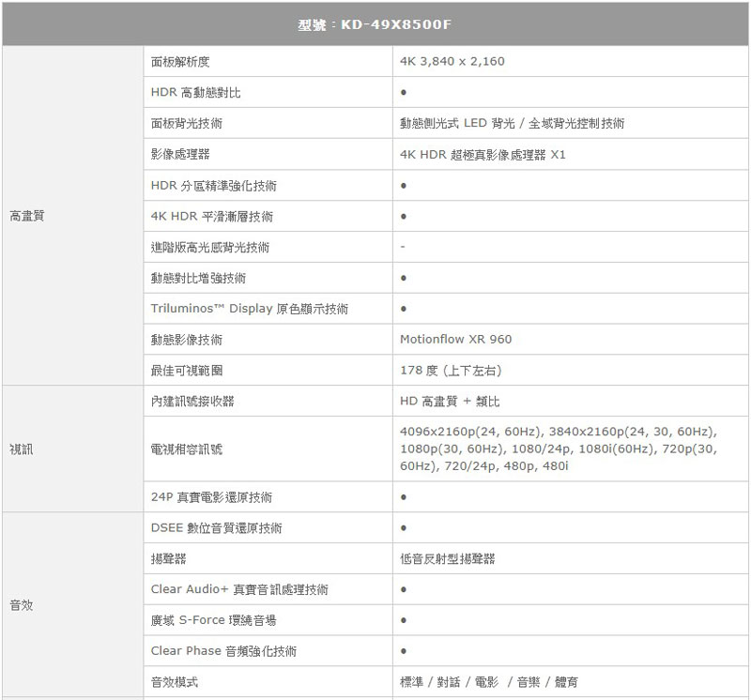
Task: Click the 4K HDR 超極真影像處理器 X1 value
Action: 483,155
